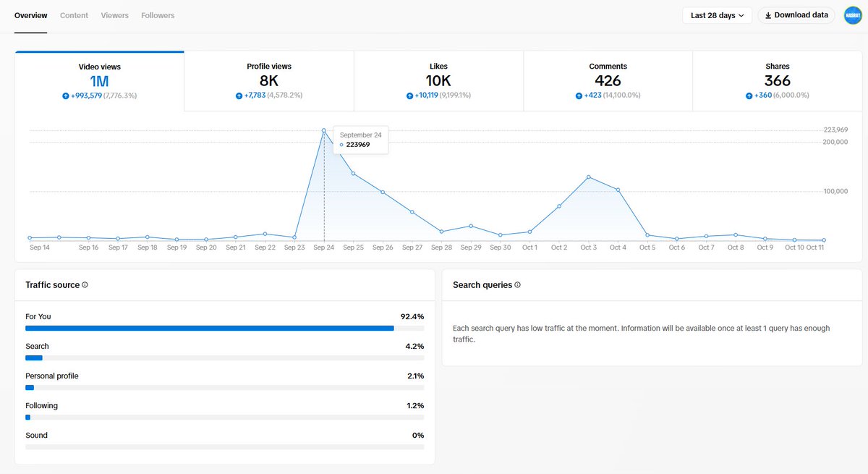The height and width of the screenshot is (474, 868).
Task: Click the growth arrow on Profile views
Action: [239, 95]
